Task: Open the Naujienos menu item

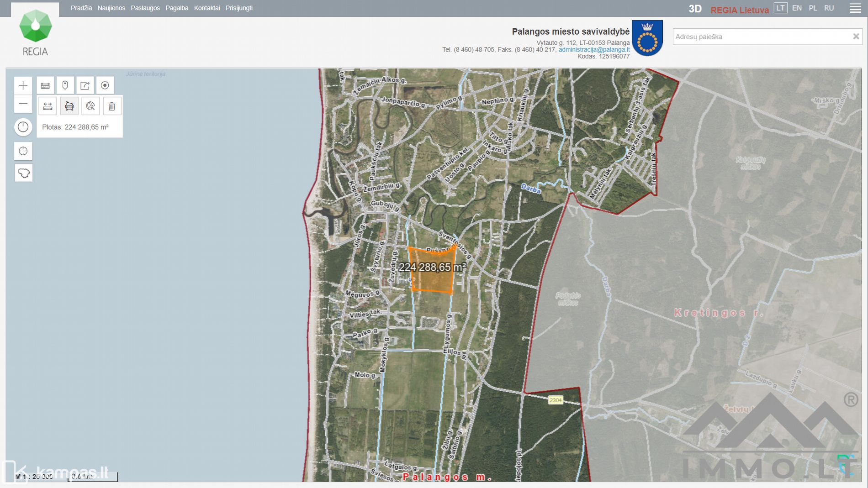Action: pyautogui.click(x=111, y=8)
